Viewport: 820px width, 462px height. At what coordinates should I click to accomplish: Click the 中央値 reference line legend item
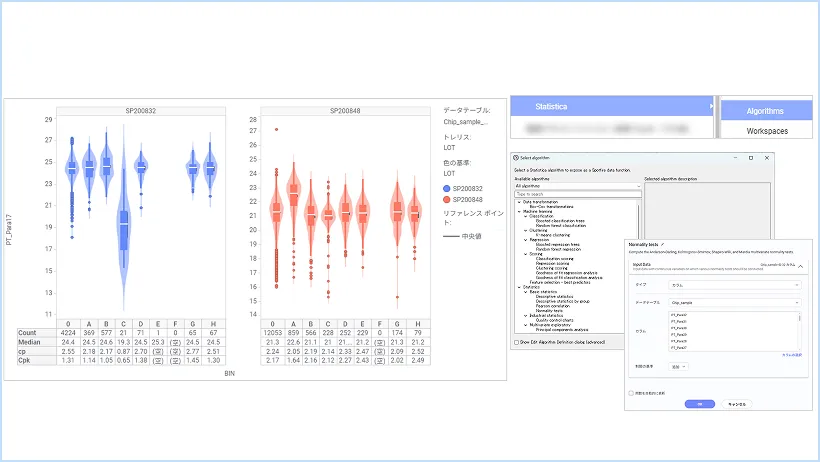tap(462, 236)
